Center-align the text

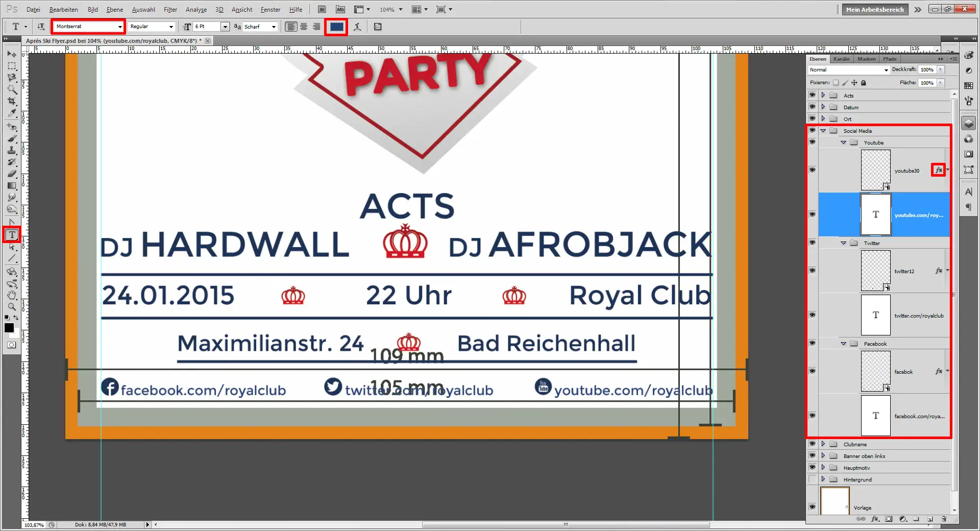click(x=304, y=27)
